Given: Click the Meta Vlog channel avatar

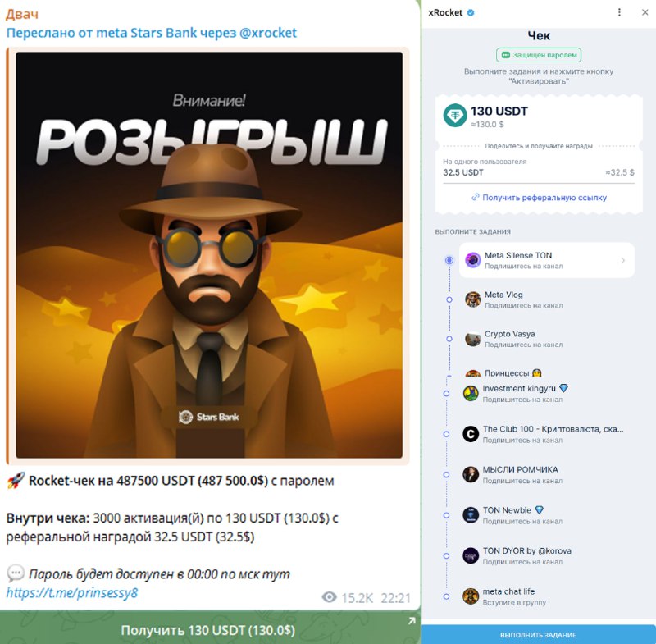Looking at the screenshot, I should tap(473, 299).
